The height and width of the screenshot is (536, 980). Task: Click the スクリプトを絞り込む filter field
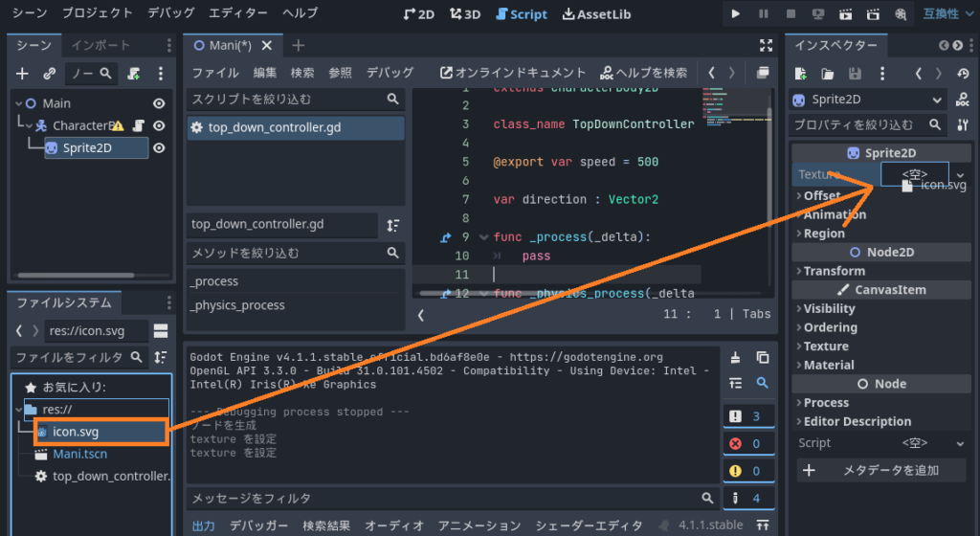click(x=296, y=99)
